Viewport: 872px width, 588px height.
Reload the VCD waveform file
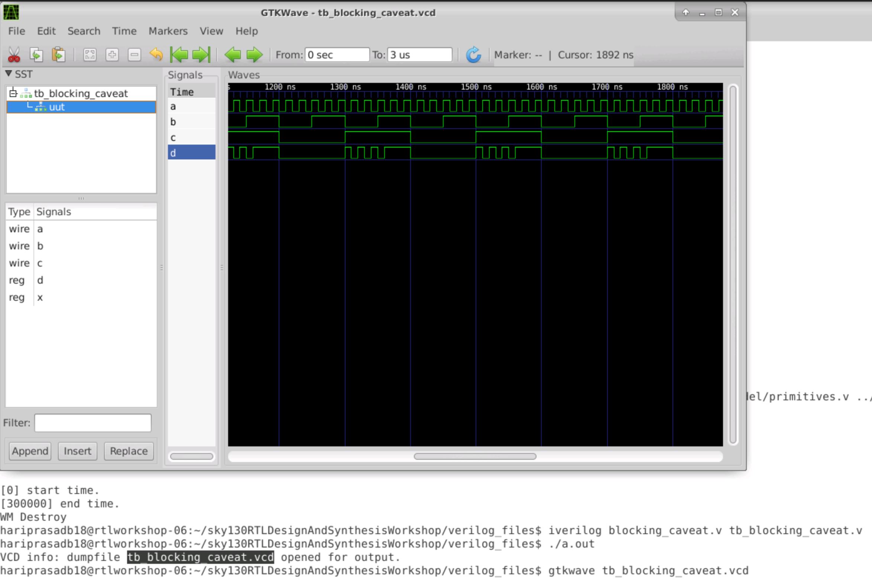click(473, 55)
